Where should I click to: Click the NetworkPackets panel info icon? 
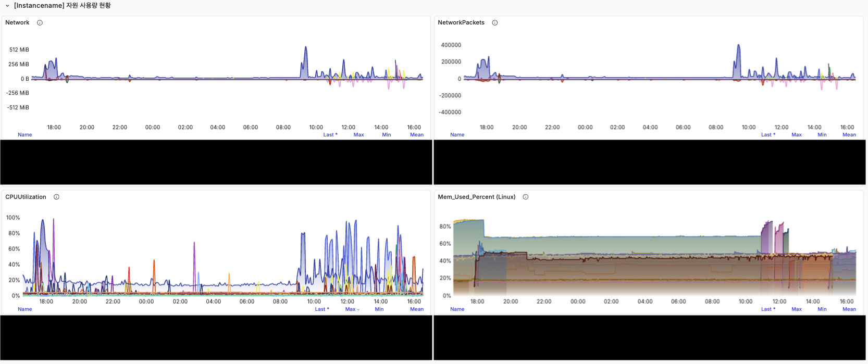(494, 23)
